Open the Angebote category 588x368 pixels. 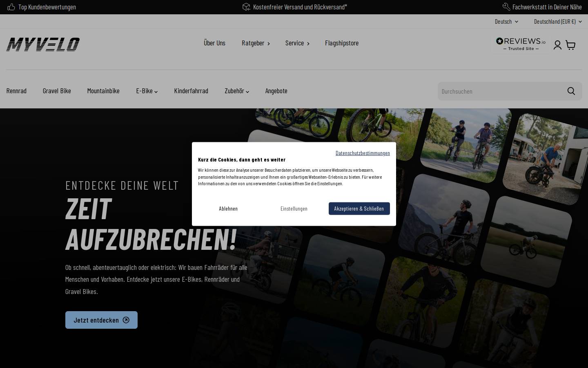(276, 91)
